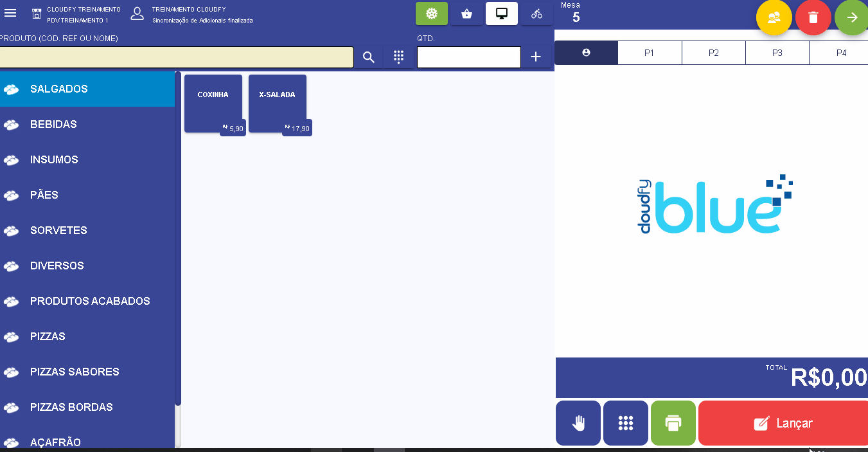Screen dimensions: 868x452
Task: Click the red trash delete button
Action: [x=813, y=17]
